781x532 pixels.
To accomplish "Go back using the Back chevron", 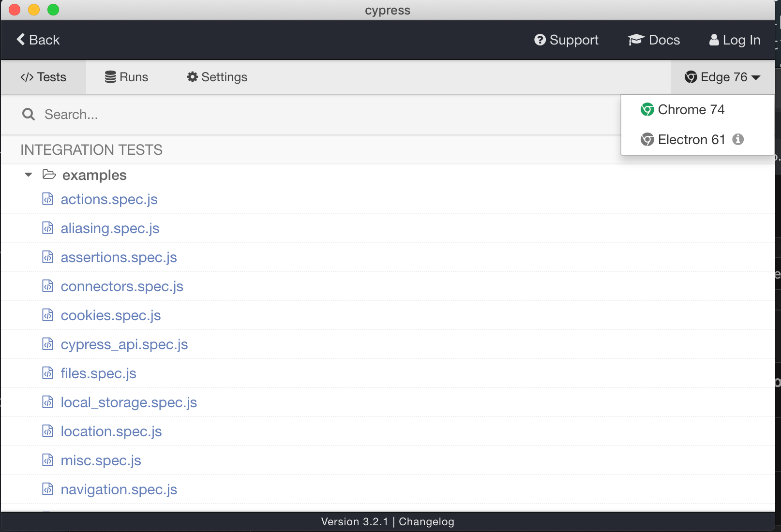I will [x=38, y=40].
